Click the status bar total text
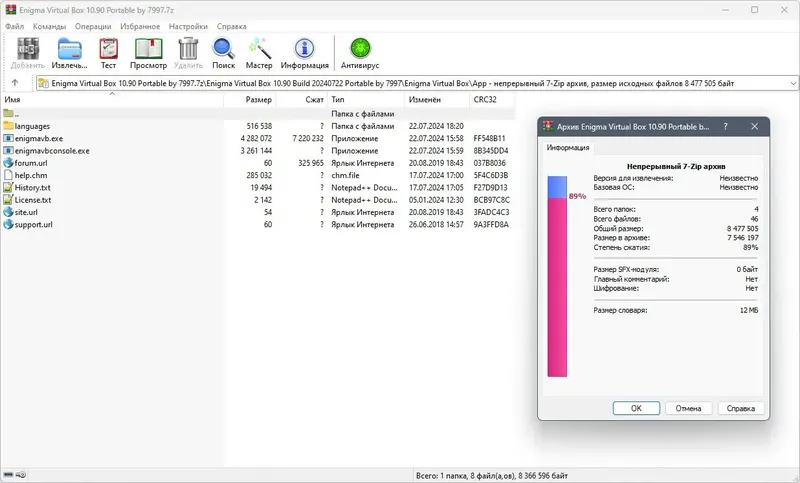Viewport: 800px width, 483px height. click(x=492, y=475)
